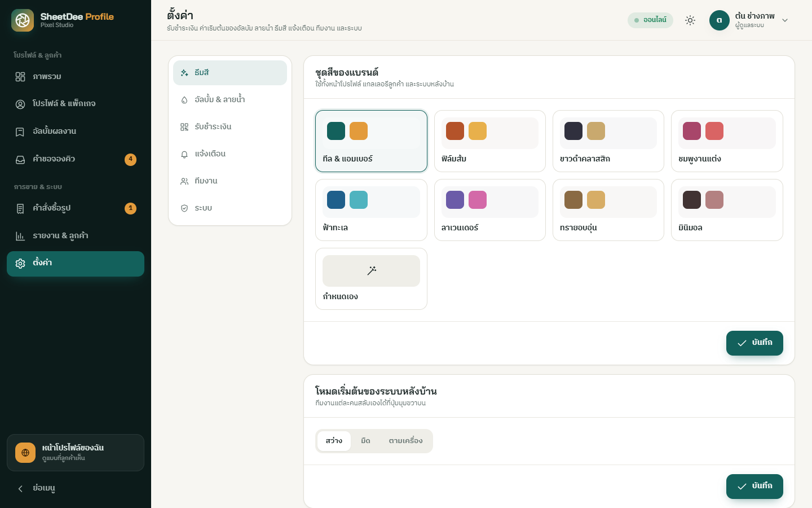Click the shield icon for ระบบ
The height and width of the screenshot is (508, 812).
(184, 208)
